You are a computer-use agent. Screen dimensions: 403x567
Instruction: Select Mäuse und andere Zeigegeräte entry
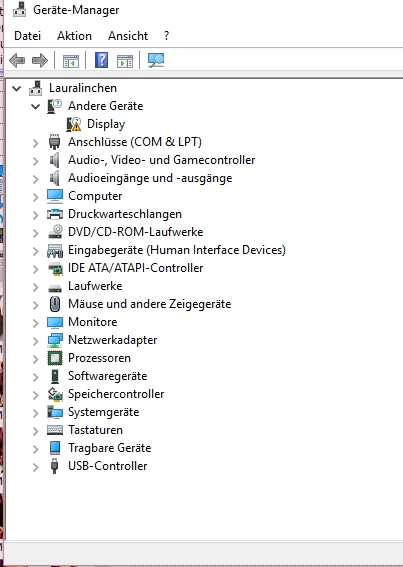click(x=149, y=304)
